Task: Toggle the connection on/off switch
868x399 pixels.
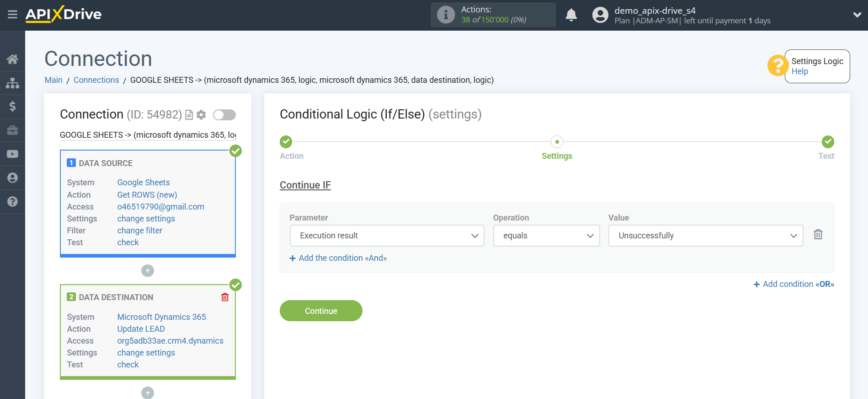Action: click(224, 115)
